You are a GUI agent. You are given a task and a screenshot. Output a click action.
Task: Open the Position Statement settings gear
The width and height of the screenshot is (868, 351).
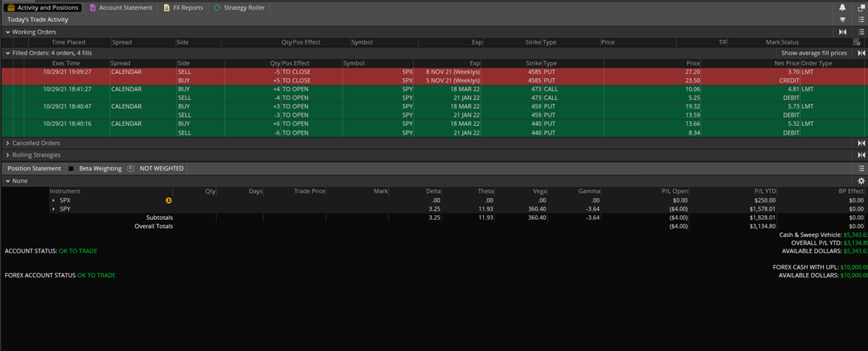click(x=861, y=181)
